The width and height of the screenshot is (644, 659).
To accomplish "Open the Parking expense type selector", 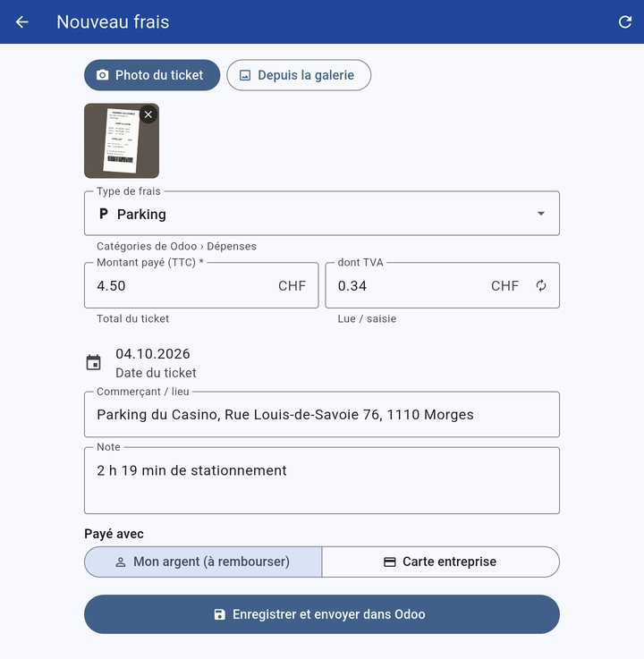I will pyautogui.click(x=322, y=214).
